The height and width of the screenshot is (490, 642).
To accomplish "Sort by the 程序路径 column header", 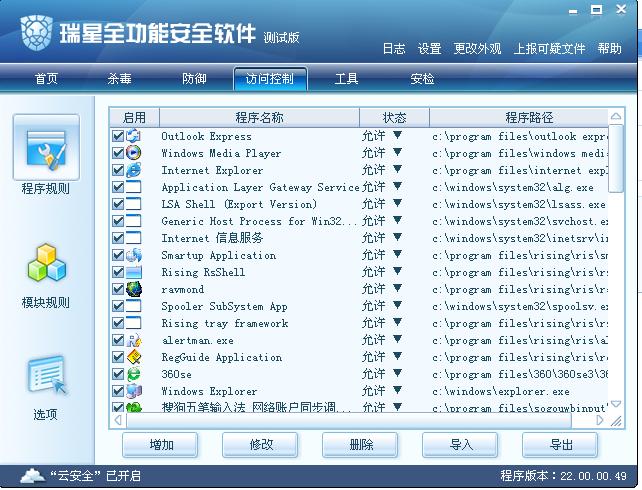I will coord(519,117).
